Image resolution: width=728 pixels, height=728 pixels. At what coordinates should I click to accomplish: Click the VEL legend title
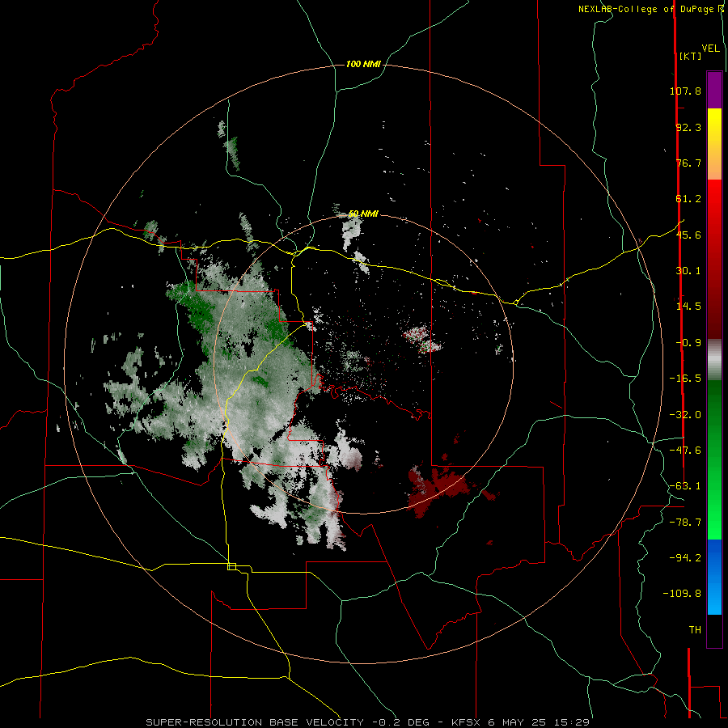click(x=710, y=49)
